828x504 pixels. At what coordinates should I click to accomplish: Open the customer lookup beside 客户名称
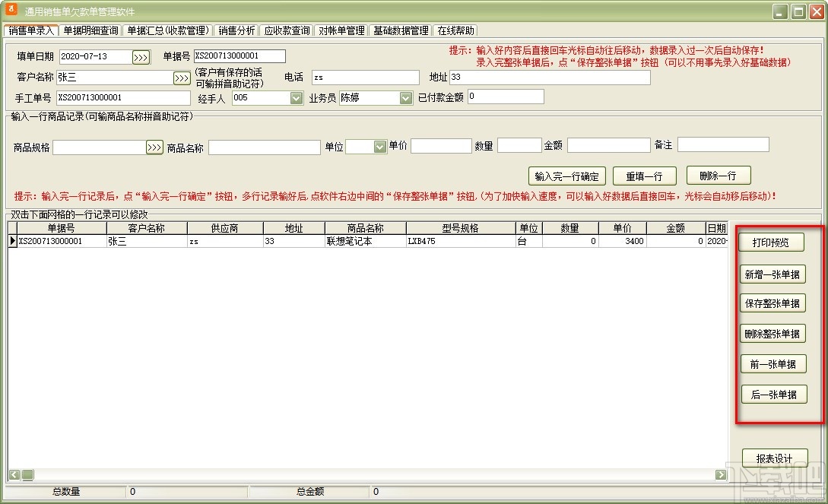[x=180, y=76]
